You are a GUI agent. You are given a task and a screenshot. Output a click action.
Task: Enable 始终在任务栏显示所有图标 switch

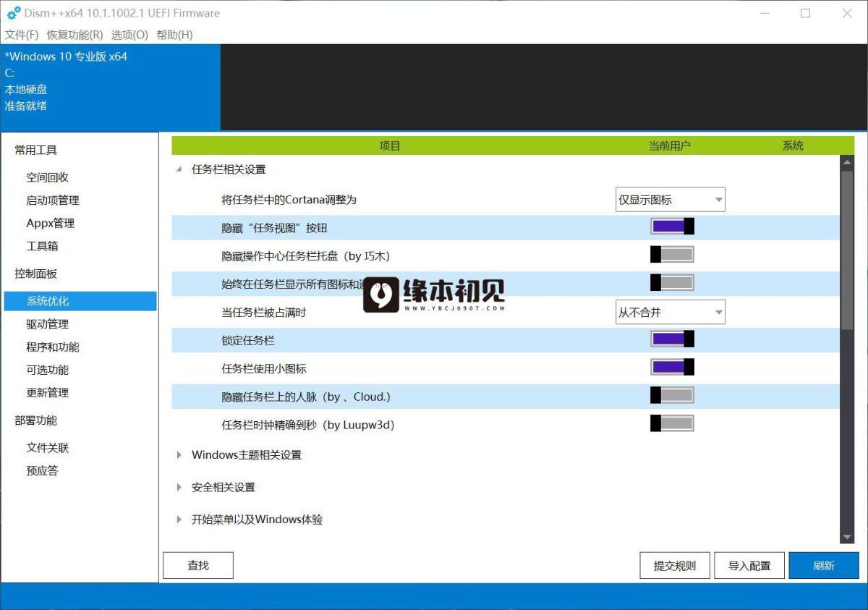(x=673, y=282)
